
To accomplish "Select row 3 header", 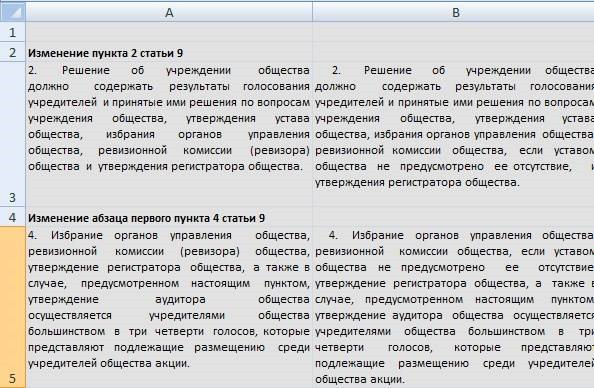I will pos(13,134).
